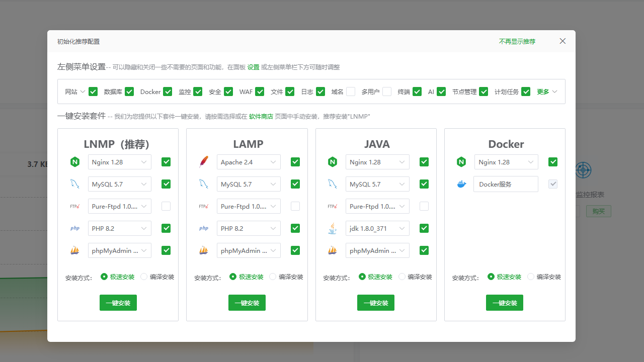644x362 pixels.
Task: Click the phpMyAdmin sailboat icon in LNMP panel
Action: 75,250
